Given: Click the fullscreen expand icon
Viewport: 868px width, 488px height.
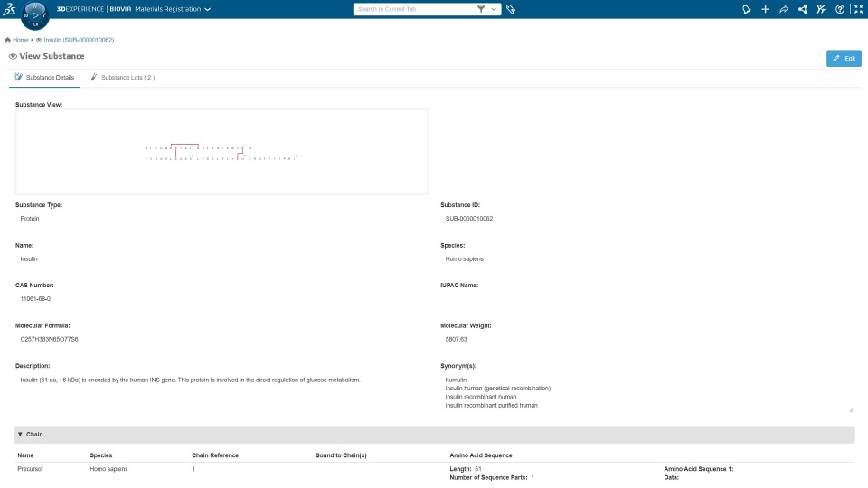Looking at the screenshot, I should [x=858, y=9].
